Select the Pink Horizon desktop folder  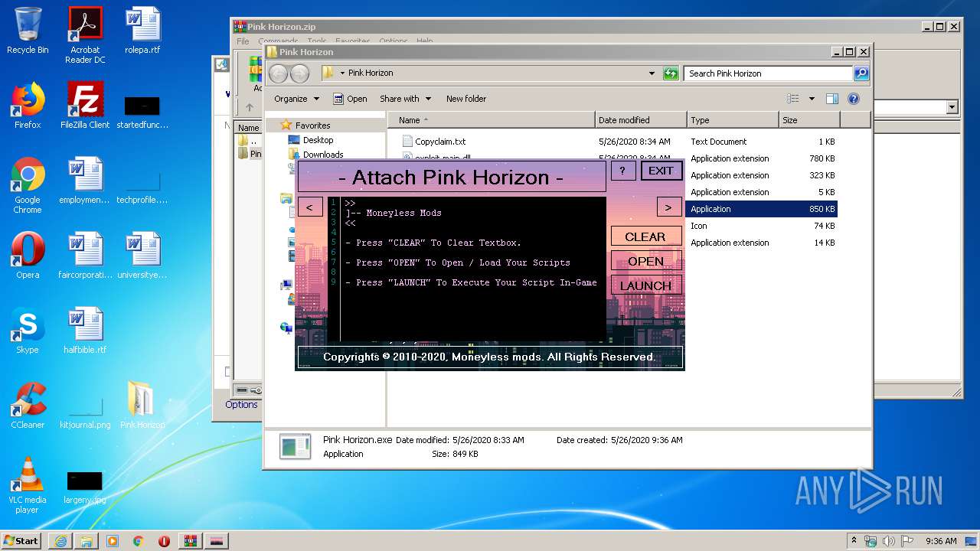pyautogui.click(x=142, y=405)
